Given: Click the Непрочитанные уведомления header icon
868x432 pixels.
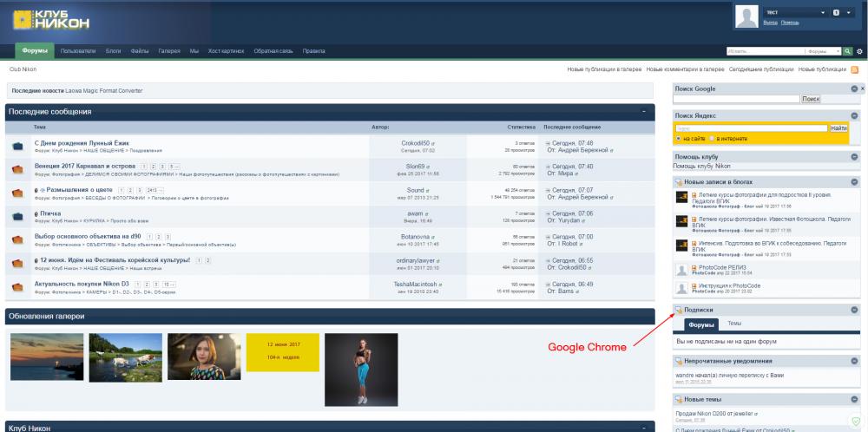Looking at the screenshot, I should 679,361.
